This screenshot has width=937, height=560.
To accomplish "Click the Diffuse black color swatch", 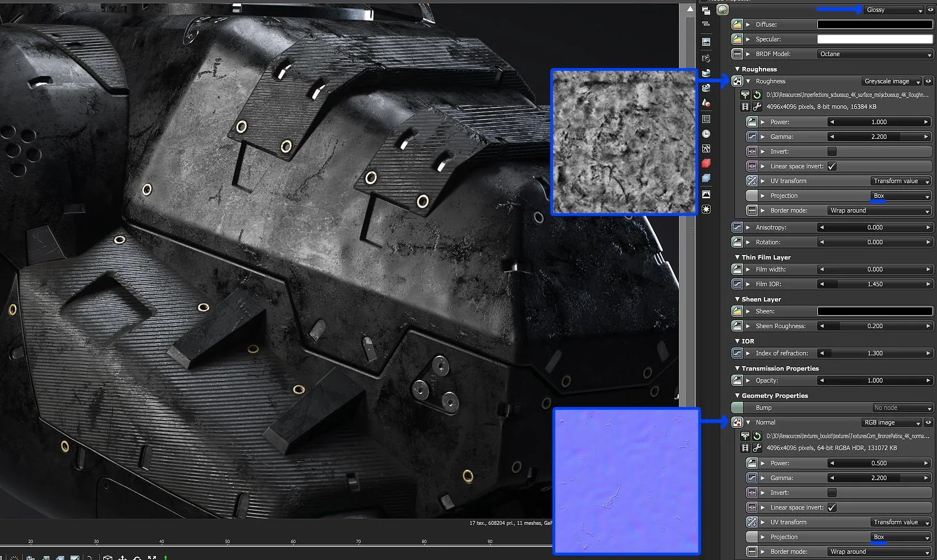I will click(x=875, y=24).
